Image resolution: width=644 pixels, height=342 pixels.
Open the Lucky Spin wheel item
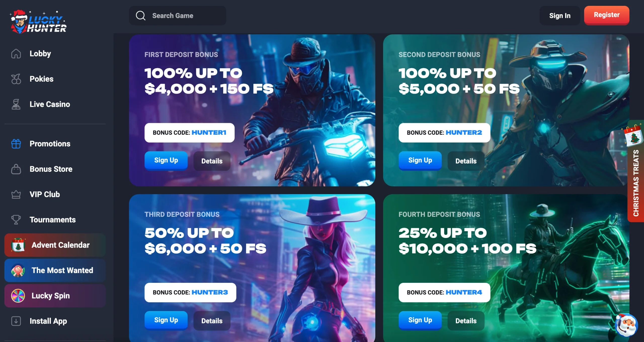click(55, 296)
